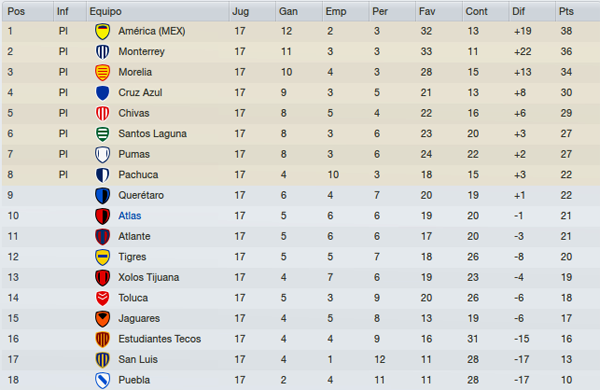600x390 pixels.
Task: Open the Santos Laguna green badge
Action: [x=102, y=134]
